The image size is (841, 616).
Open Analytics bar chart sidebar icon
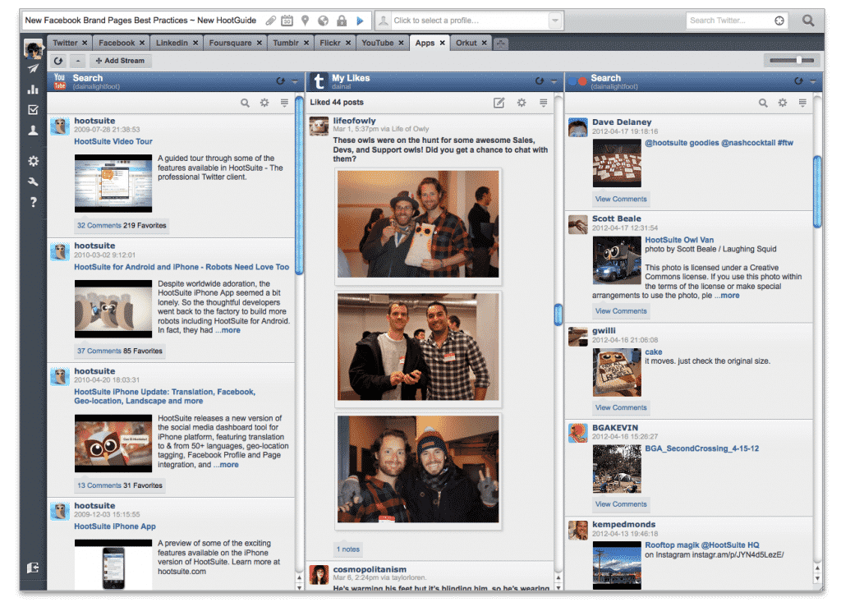pyautogui.click(x=33, y=89)
